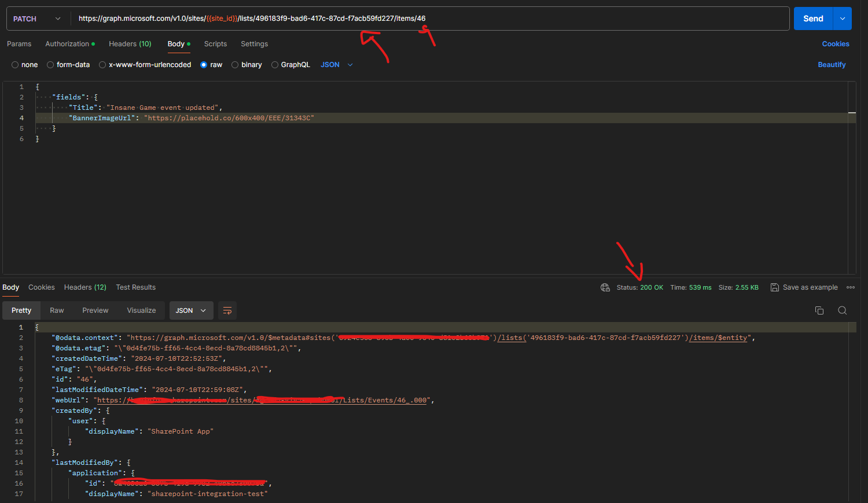Click the 200 OK status text

click(x=652, y=287)
